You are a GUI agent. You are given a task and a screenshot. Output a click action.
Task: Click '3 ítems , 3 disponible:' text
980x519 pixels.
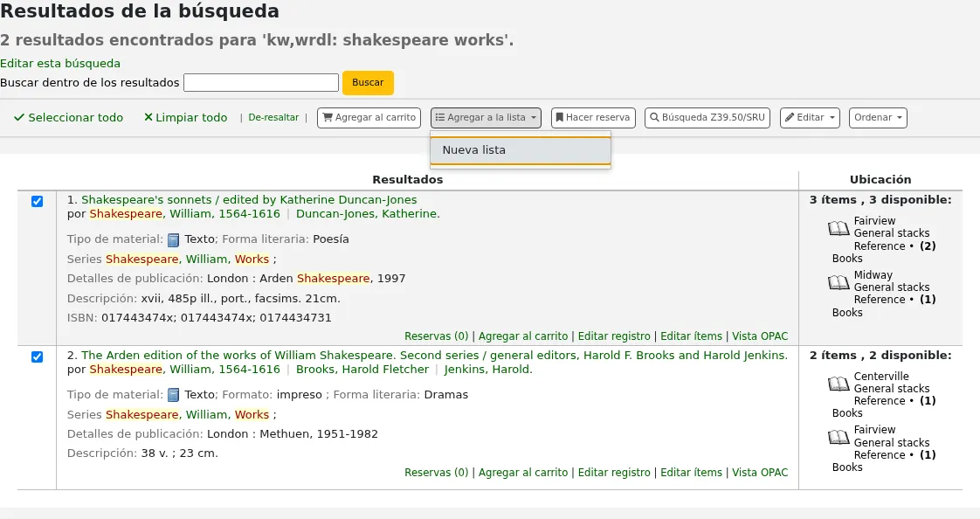(880, 200)
